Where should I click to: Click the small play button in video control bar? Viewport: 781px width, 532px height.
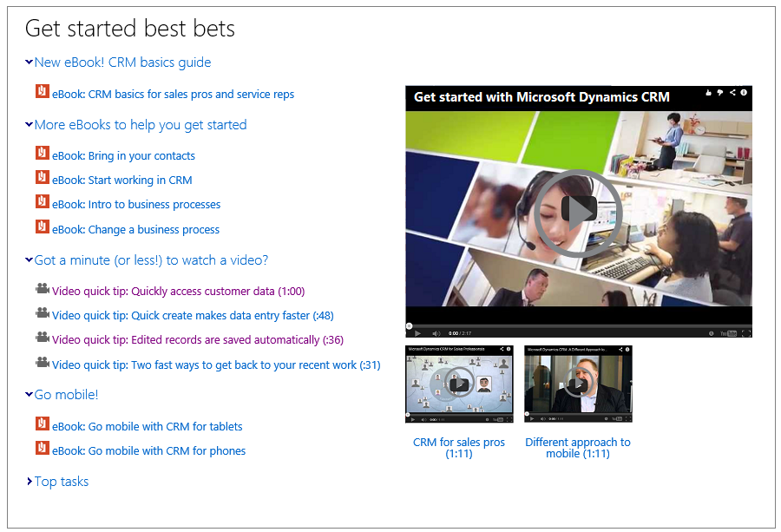[417, 333]
